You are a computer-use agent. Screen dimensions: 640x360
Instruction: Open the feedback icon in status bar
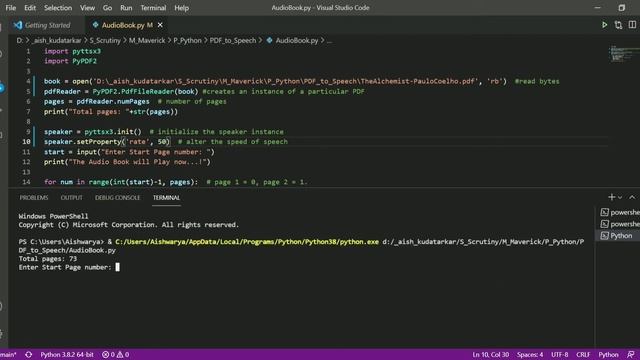[631, 355]
